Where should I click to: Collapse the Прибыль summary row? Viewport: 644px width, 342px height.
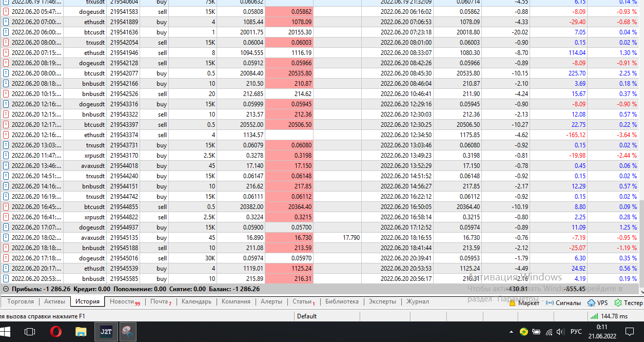coord(6,289)
